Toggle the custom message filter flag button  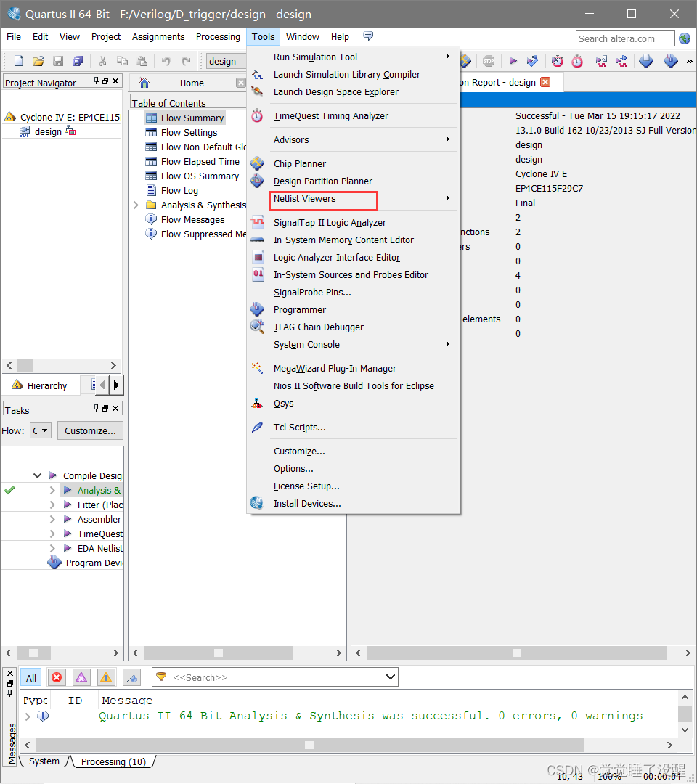click(x=131, y=677)
